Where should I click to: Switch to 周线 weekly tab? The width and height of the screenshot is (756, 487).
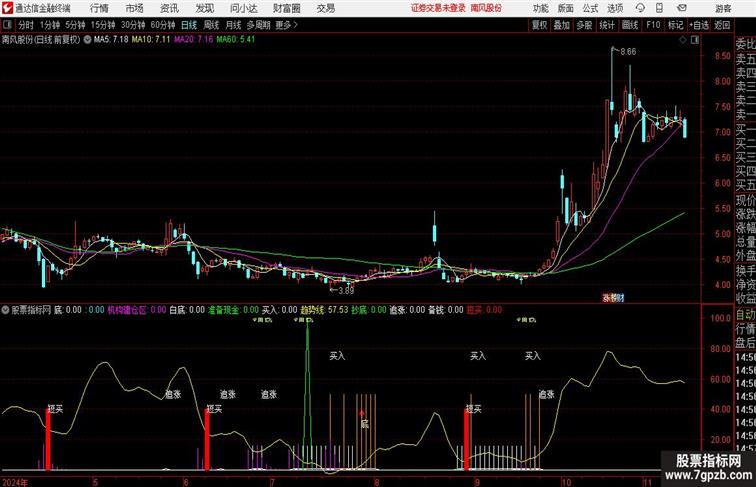(211, 25)
